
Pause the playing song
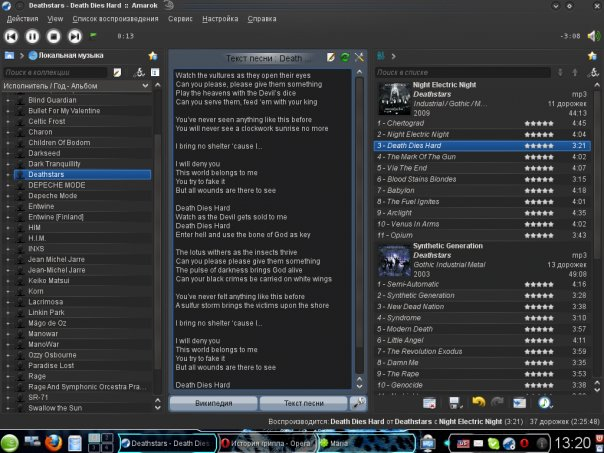click(x=32, y=36)
